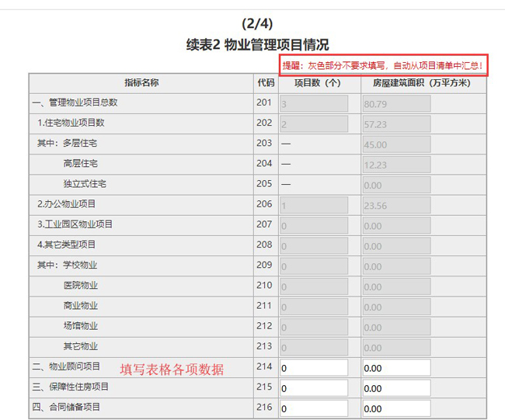505x420 pixels.
Task: Click 独立式住宅 building area field
Action: (396, 185)
